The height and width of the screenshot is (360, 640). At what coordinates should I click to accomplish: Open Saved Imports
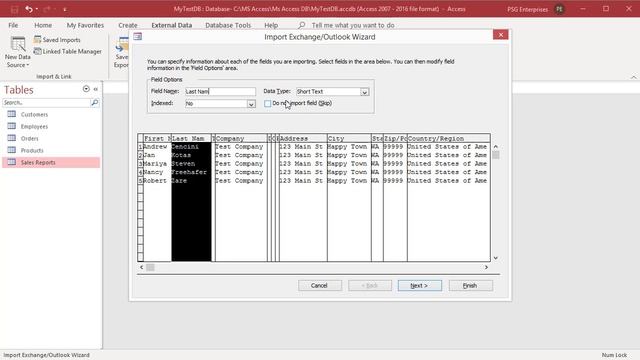(57, 40)
